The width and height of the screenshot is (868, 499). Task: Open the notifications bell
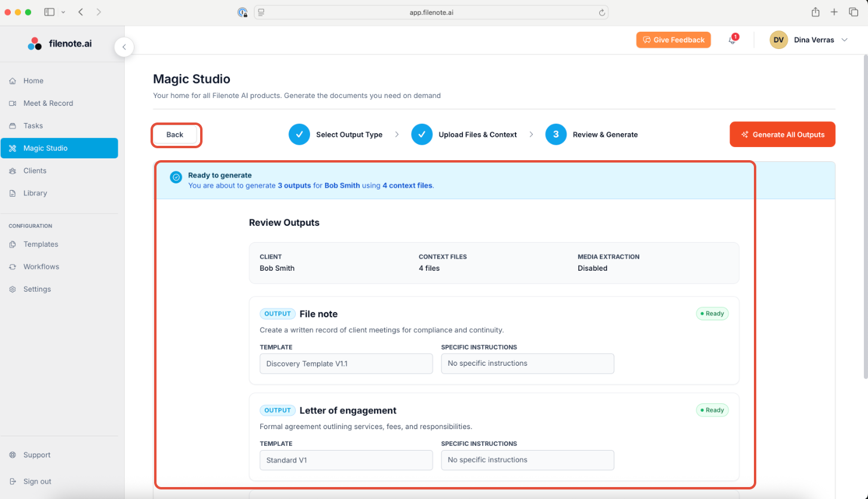click(x=732, y=40)
